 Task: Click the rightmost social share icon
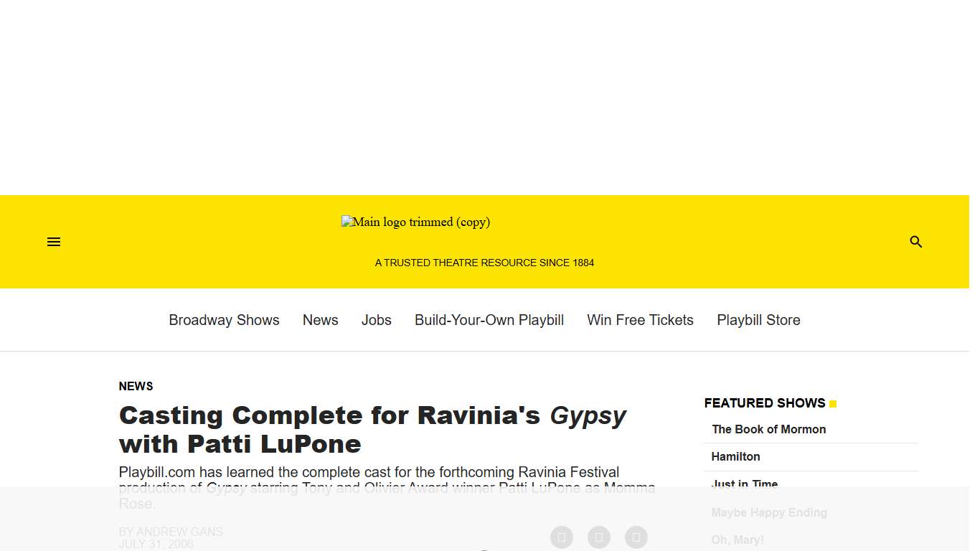pos(636,537)
